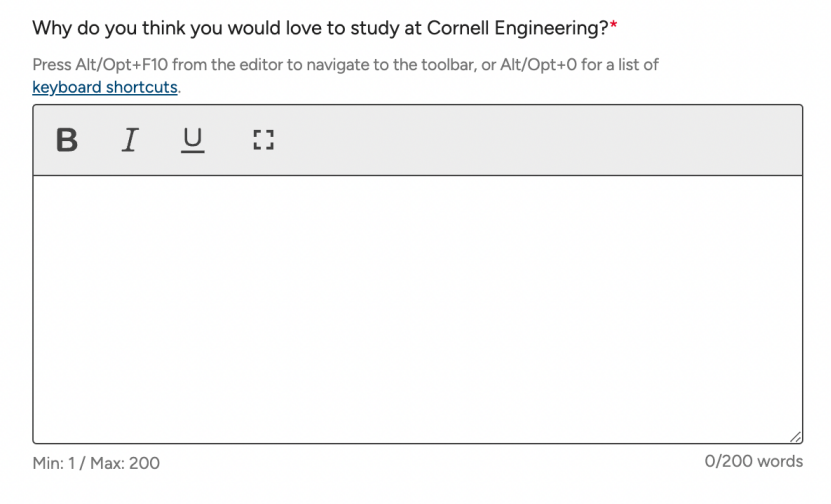Place the cursor in the blank response box
The width and height of the screenshot is (831, 504).
click(418, 310)
